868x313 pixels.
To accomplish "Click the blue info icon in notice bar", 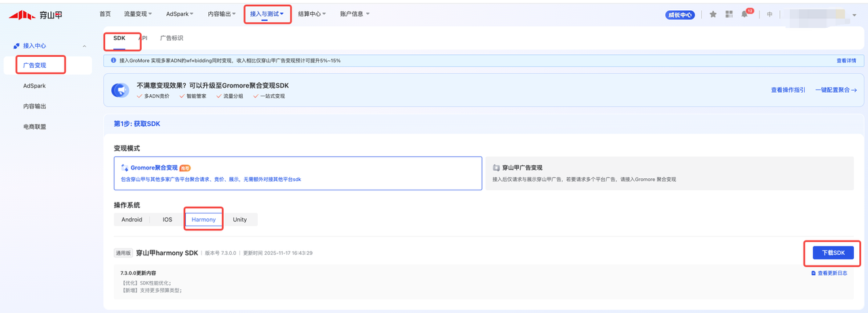I will coord(113,61).
